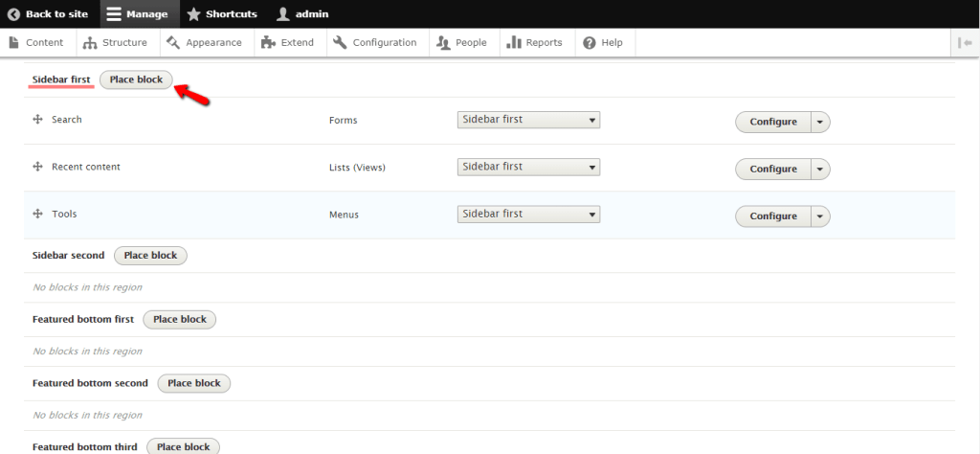
Task: Expand Configure options arrow for Search
Action: click(820, 122)
